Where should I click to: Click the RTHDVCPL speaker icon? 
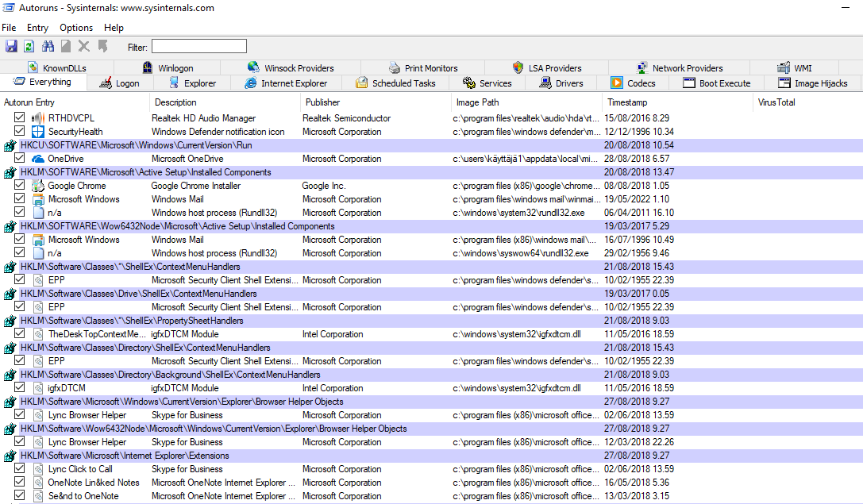coord(37,117)
